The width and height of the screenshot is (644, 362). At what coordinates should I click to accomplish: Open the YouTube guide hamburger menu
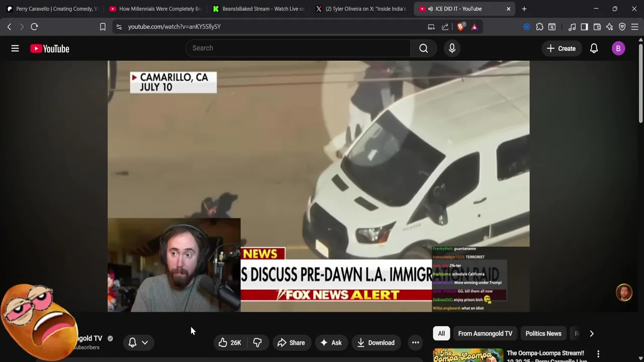point(15,48)
